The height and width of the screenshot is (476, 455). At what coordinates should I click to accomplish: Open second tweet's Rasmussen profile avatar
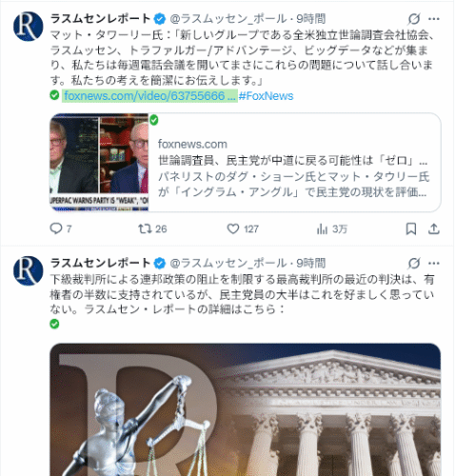point(28,270)
